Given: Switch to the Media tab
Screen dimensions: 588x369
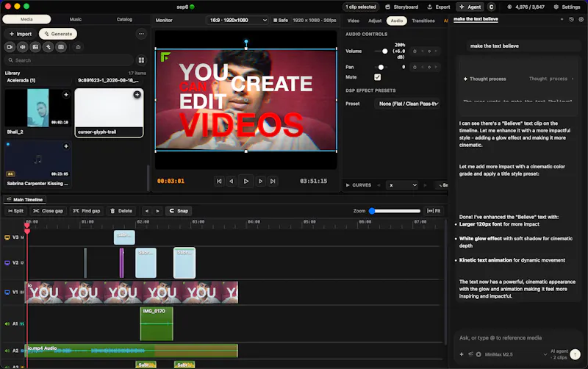Looking at the screenshot, I should [x=26, y=19].
